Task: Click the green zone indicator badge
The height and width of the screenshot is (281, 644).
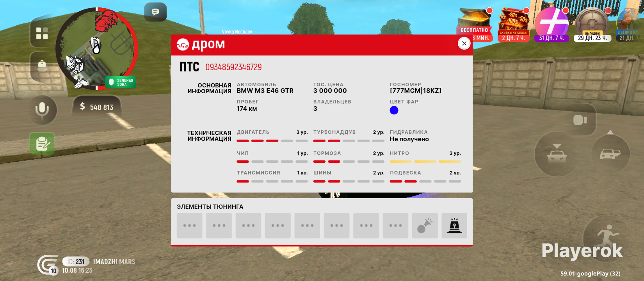Action: point(121,82)
